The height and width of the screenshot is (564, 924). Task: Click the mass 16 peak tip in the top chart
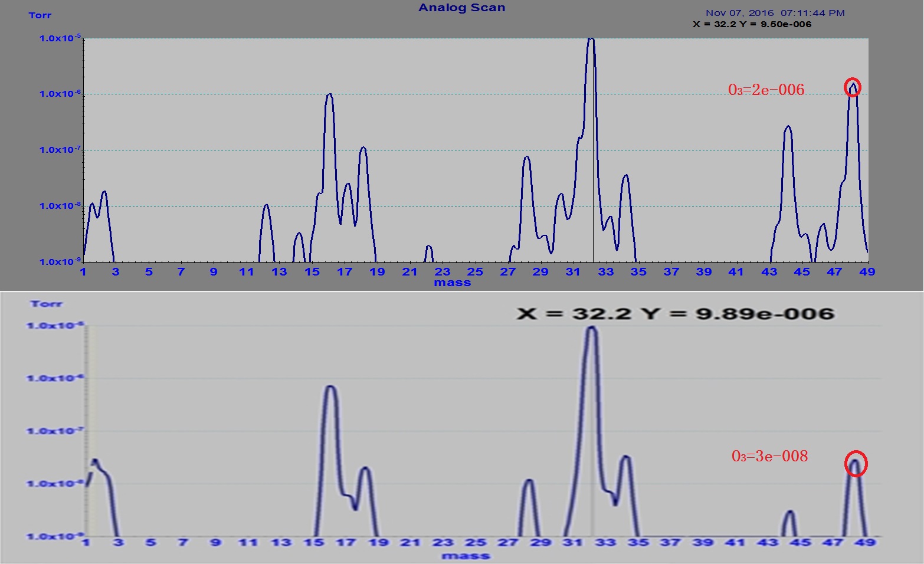click(329, 94)
